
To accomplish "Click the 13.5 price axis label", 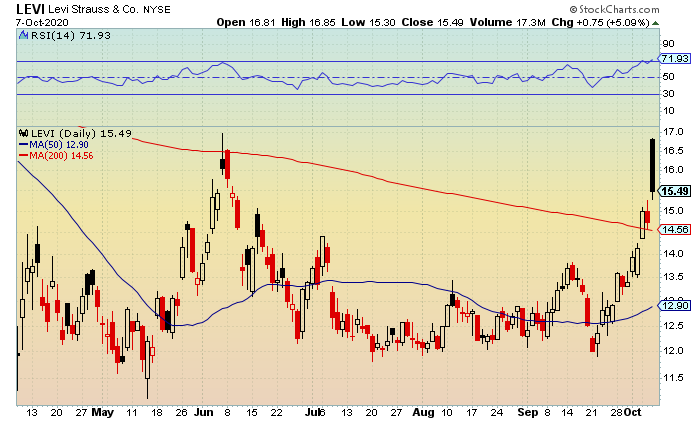I will [x=673, y=277].
